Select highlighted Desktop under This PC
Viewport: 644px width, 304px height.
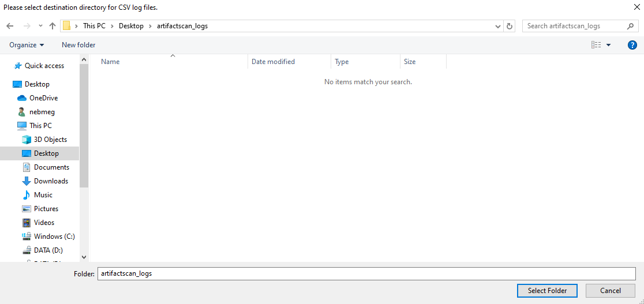pos(39,153)
